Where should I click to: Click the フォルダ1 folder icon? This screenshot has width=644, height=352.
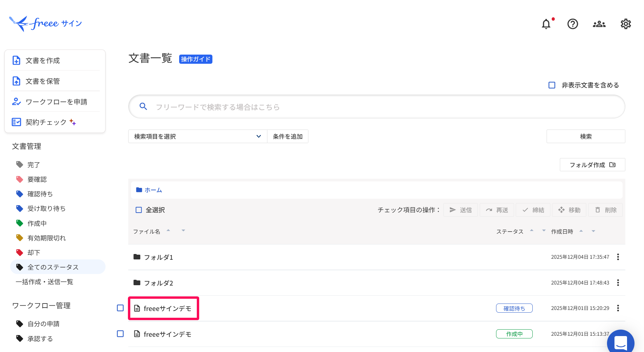pyautogui.click(x=137, y=257)
